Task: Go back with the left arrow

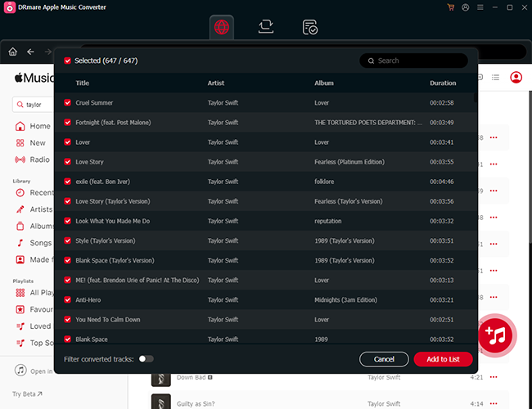Action: [30, 52]
